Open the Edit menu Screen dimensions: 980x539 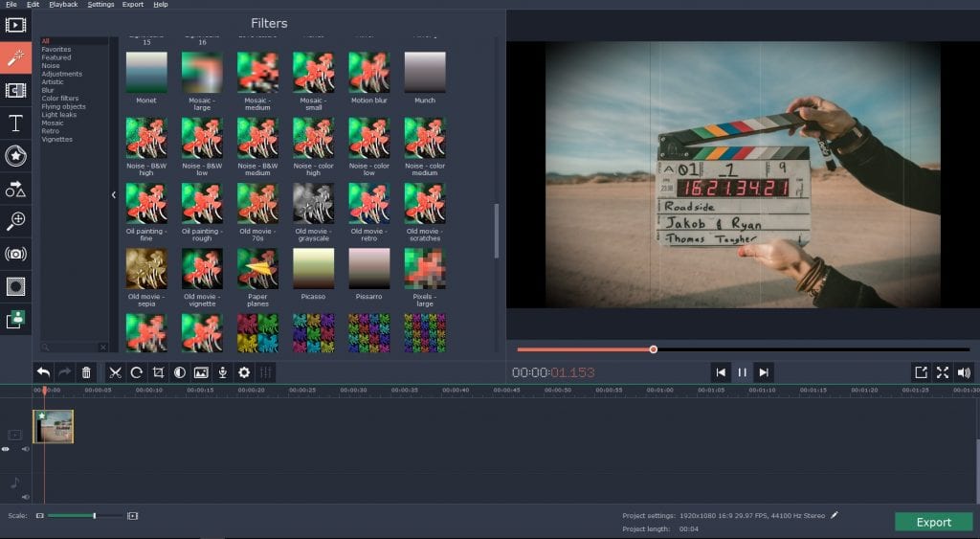coord(33,5)
